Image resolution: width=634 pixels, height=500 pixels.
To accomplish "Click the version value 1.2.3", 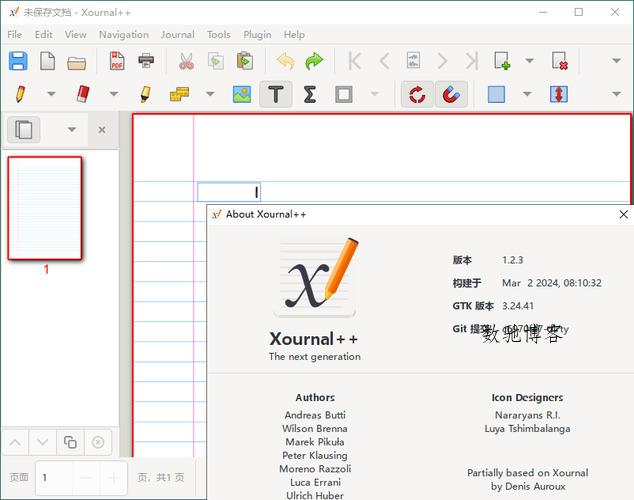I will click(x=512, y=260).
